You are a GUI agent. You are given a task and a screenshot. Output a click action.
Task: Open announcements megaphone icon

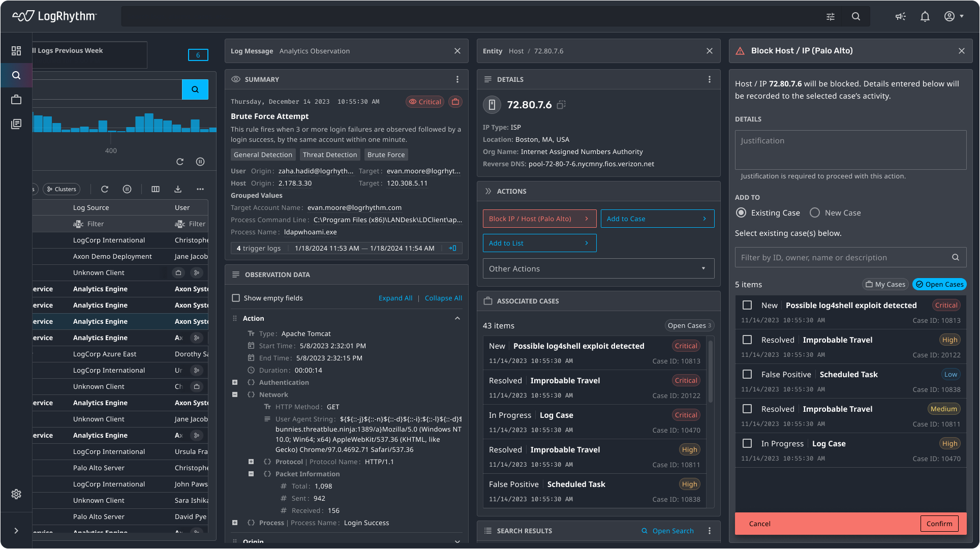(x=901, y=17)
